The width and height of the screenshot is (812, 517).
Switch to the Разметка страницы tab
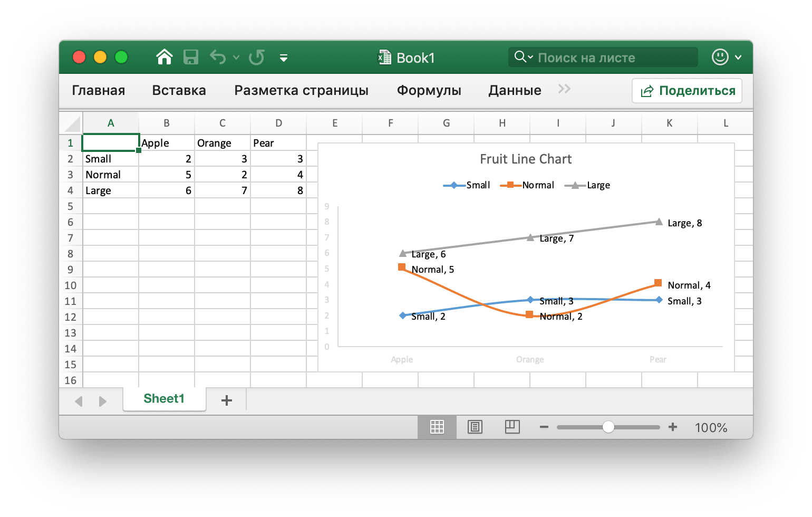point(302,90)
